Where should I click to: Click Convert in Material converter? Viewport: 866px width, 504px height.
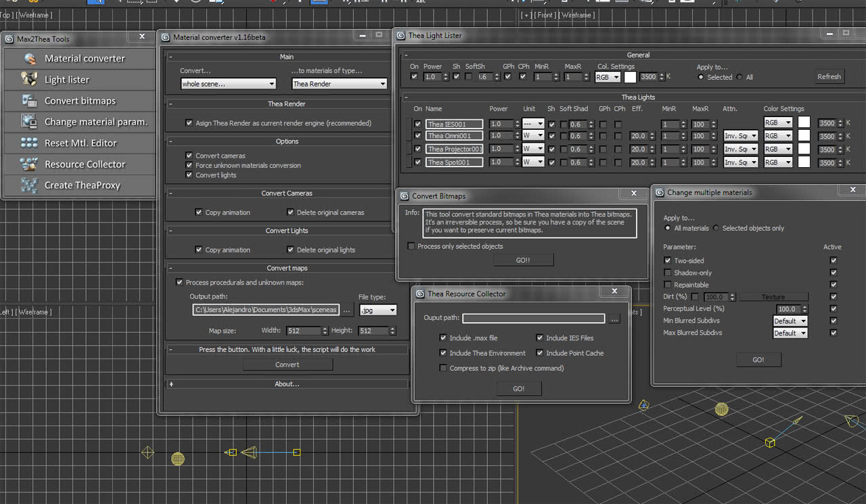tap(288, 364)
